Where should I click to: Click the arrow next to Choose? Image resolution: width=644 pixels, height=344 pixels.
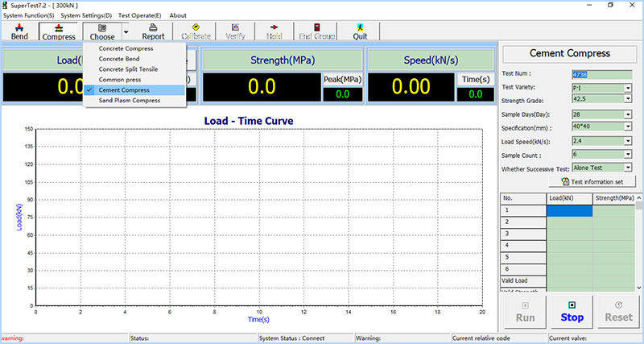coord(126,31)
